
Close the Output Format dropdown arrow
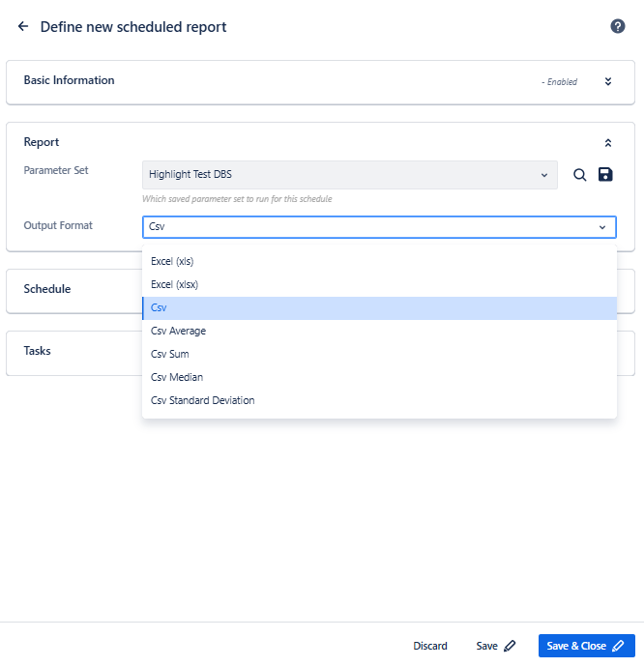[x=602, y=227]
